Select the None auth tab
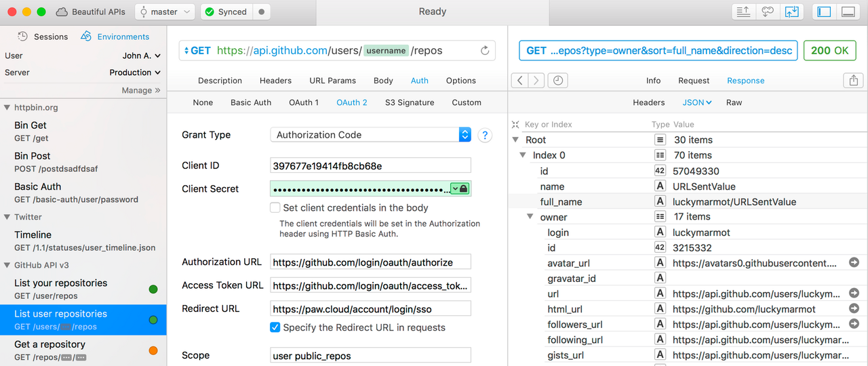The image size is (868, 366). [x=203, y=102]
